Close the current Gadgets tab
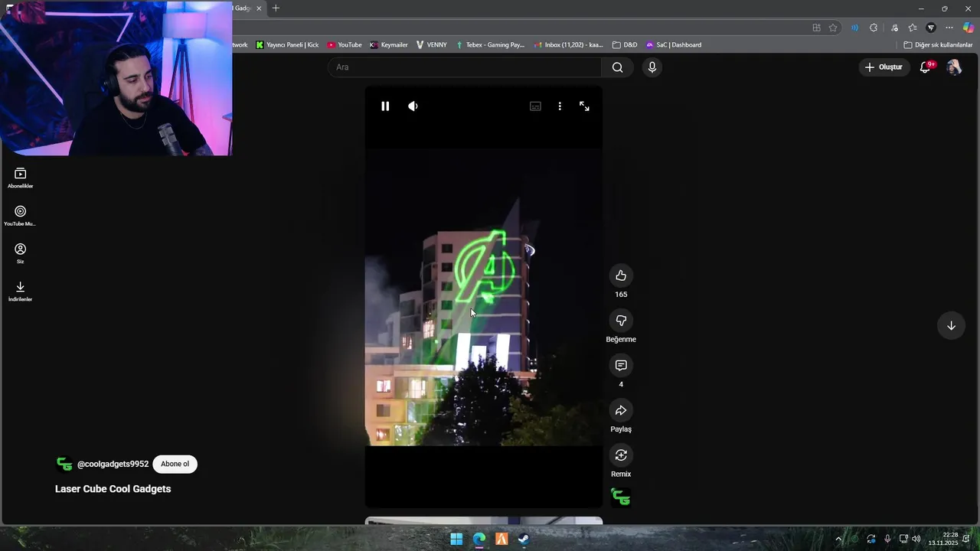Image resolution: width=980 pixels, height=551 pixels. (259, 8)
